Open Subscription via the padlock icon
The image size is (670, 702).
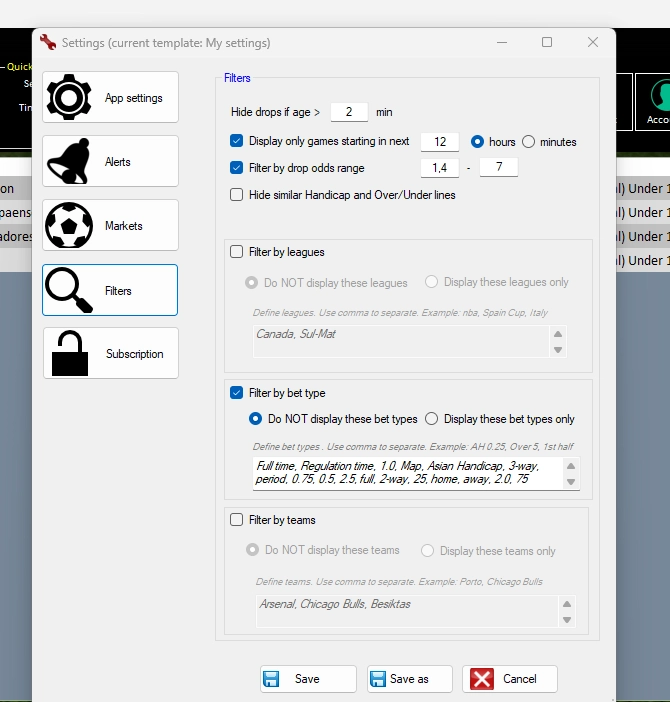(70, 353)
